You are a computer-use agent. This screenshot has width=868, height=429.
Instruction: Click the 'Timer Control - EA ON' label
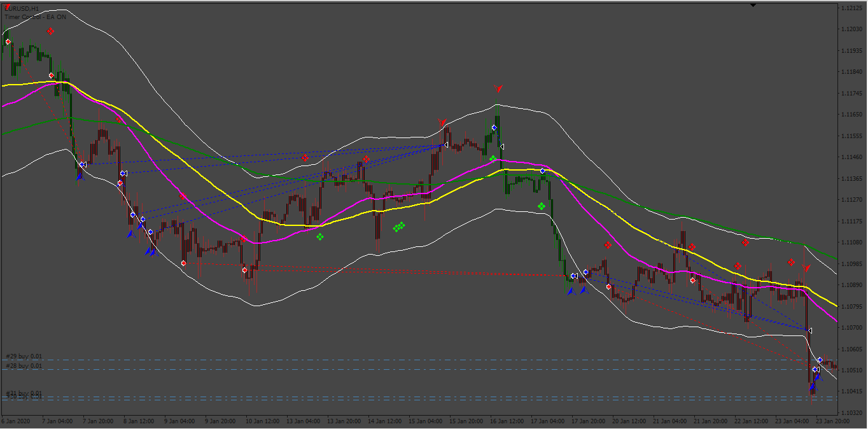click(35, 17)
